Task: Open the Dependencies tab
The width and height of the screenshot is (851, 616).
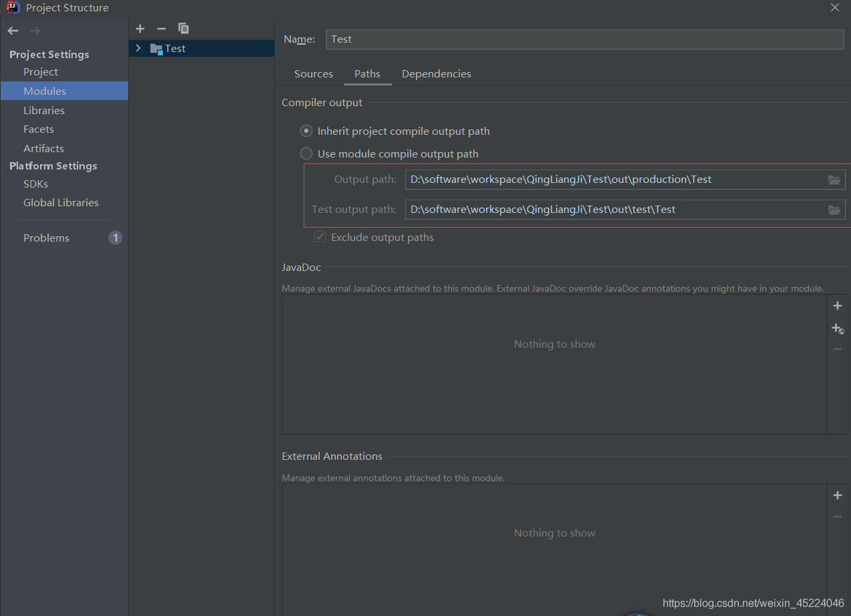Action: 436,74
